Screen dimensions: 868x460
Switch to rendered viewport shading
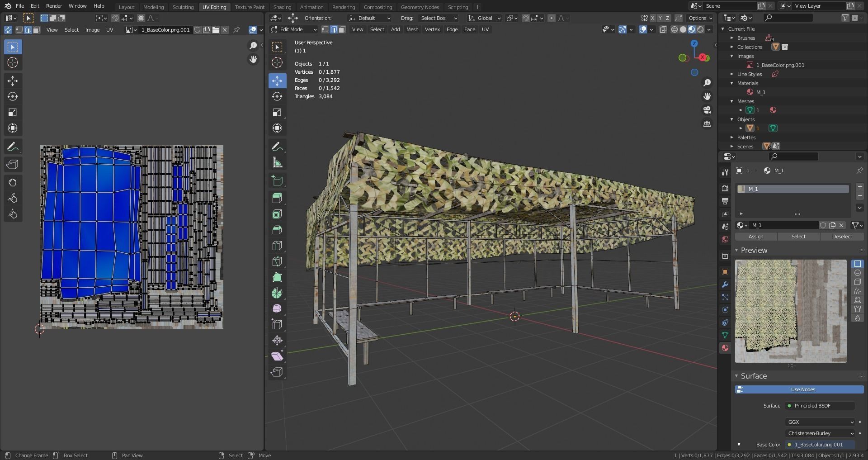[700, 29]
